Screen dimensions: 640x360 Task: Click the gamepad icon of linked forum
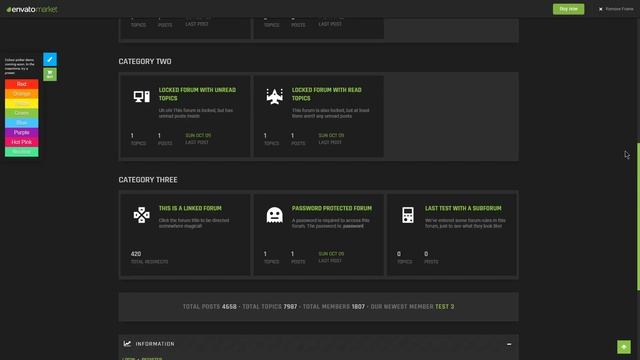point(142,215)
